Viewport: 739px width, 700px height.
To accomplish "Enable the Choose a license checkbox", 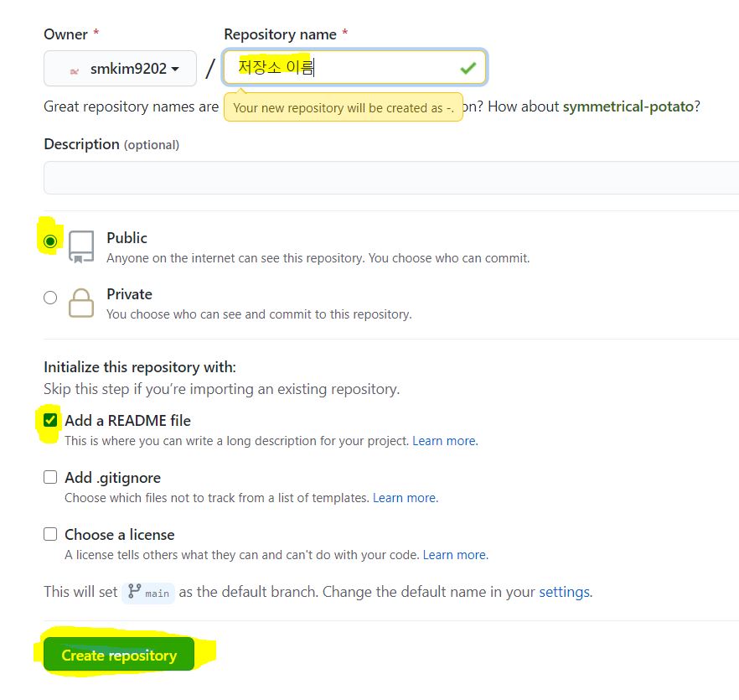I will 50,534.
